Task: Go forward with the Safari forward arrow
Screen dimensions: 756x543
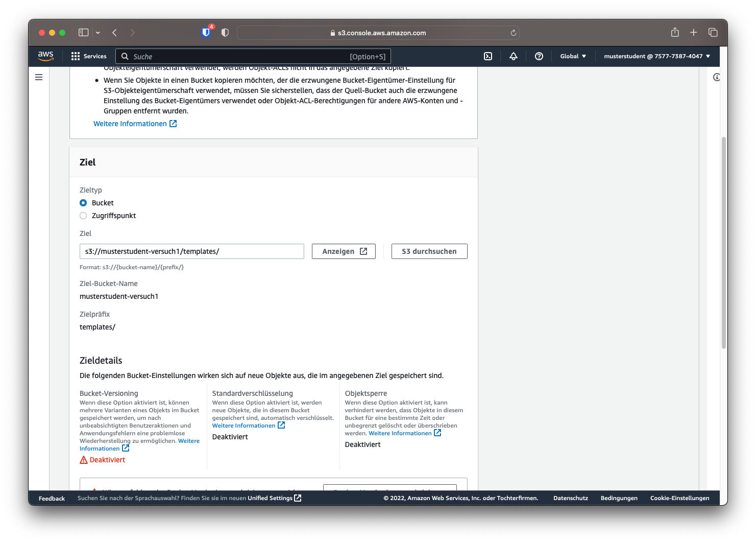Action: click(x=133, y=33)
